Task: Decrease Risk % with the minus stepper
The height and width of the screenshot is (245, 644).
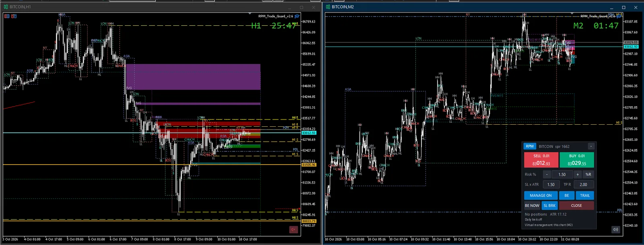Action: 547,174
